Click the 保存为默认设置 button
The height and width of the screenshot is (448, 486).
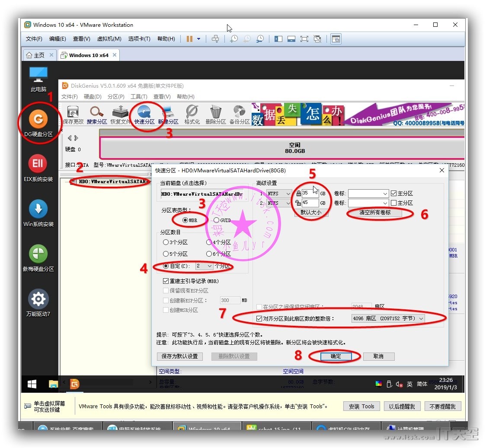click(180, 356)
